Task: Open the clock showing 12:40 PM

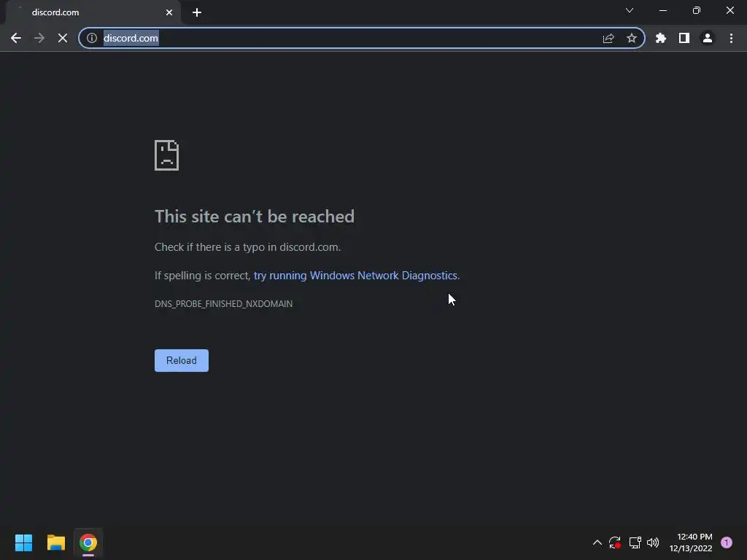Action: (x=691, y=542)
